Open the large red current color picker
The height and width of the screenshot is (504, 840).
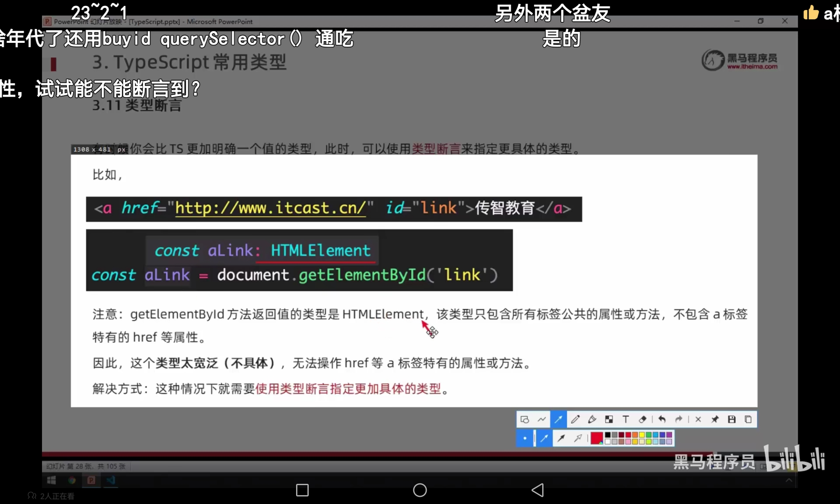click(596, 438)
